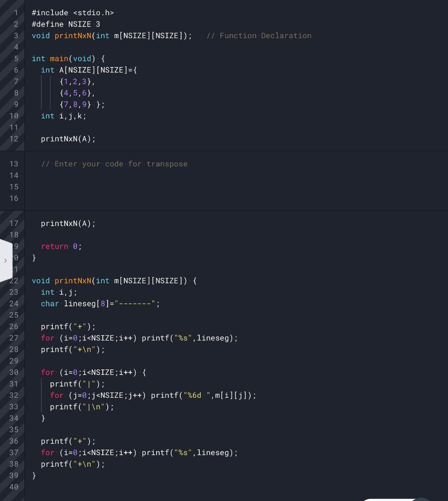This screenshot has height=501, width=448.
Task: Click printf("+"); on line 26
Action: [x=68, y=327]
